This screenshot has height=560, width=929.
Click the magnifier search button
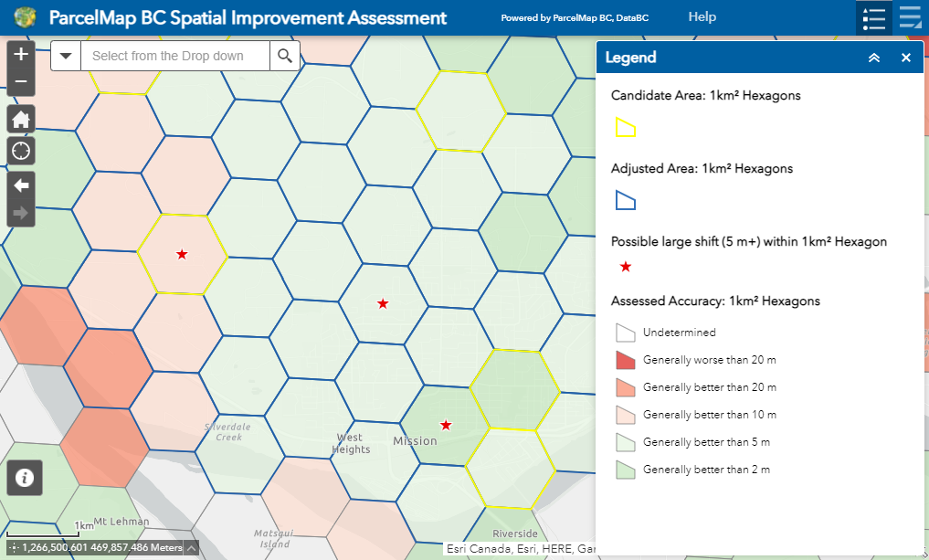[285, 56]
